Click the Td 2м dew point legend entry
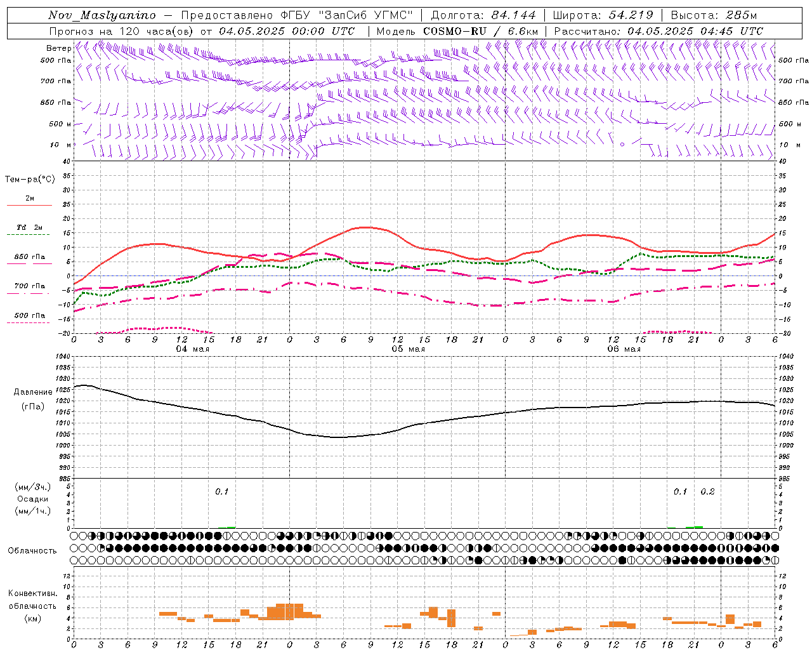The height and width of the screenshot is (650, 812). coord(30,227)
